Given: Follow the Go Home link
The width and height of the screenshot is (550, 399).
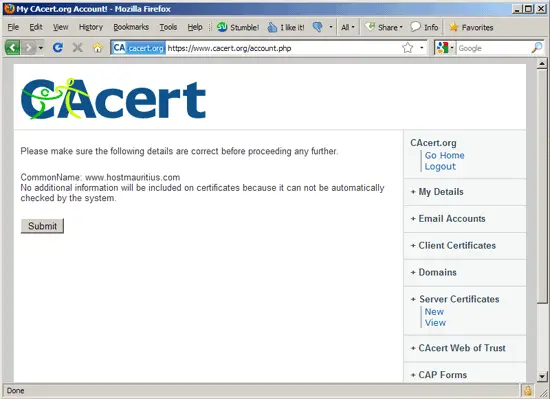Looking at the screenshot, I should click(444, 155).
